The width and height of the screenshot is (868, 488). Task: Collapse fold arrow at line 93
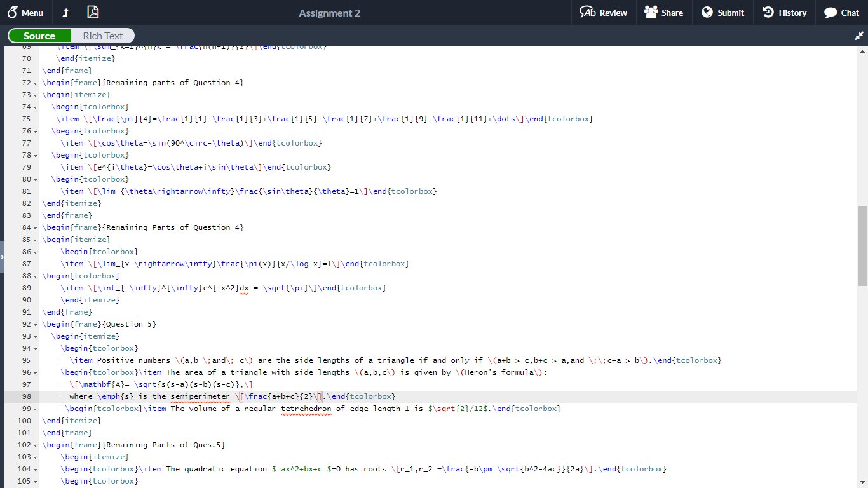(x=35, y=336)
